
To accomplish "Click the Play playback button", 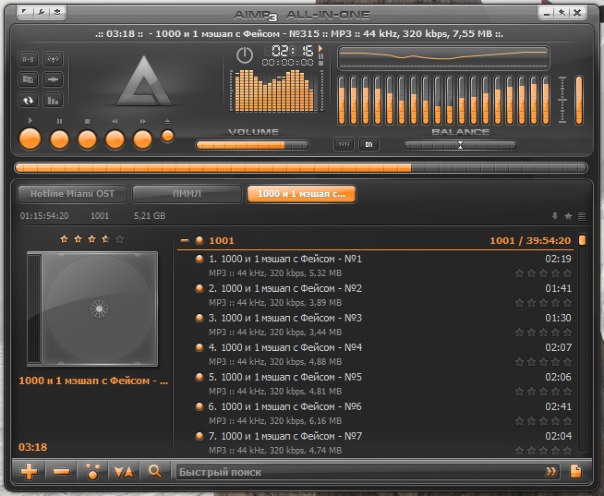I will 30,139.
